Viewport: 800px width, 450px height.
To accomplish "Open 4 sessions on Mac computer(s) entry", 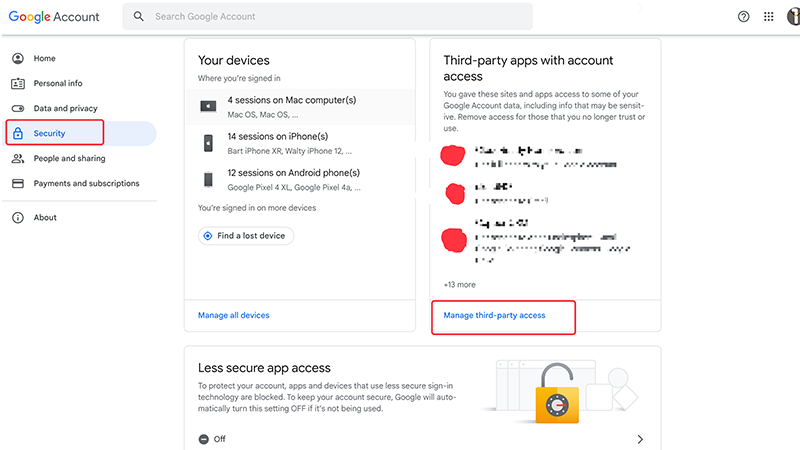I will (x=300, y=107).
